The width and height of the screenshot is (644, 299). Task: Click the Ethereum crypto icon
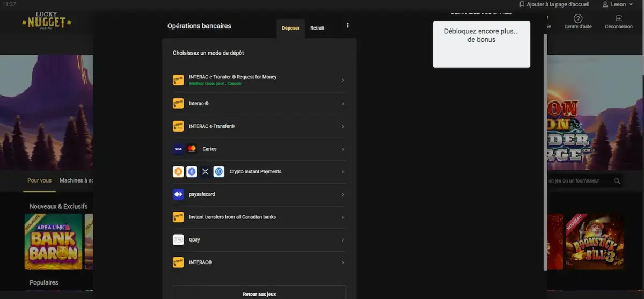192,172
